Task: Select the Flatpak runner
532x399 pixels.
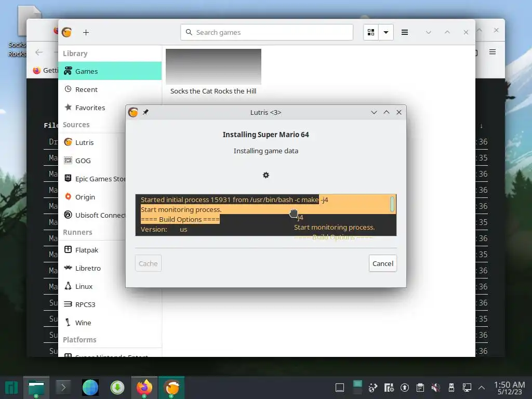Action: pos(92,250)
